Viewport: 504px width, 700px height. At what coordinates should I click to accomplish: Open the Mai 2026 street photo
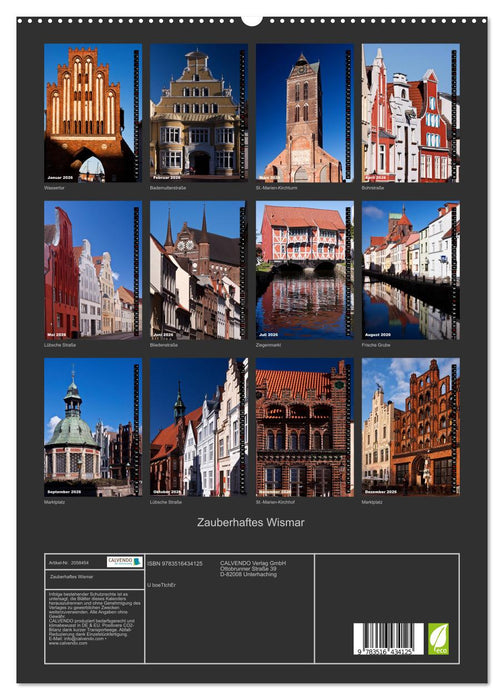[93, 270]
